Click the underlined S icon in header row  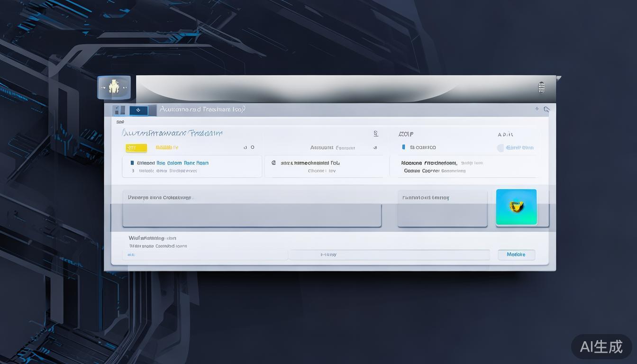point(375,134)
